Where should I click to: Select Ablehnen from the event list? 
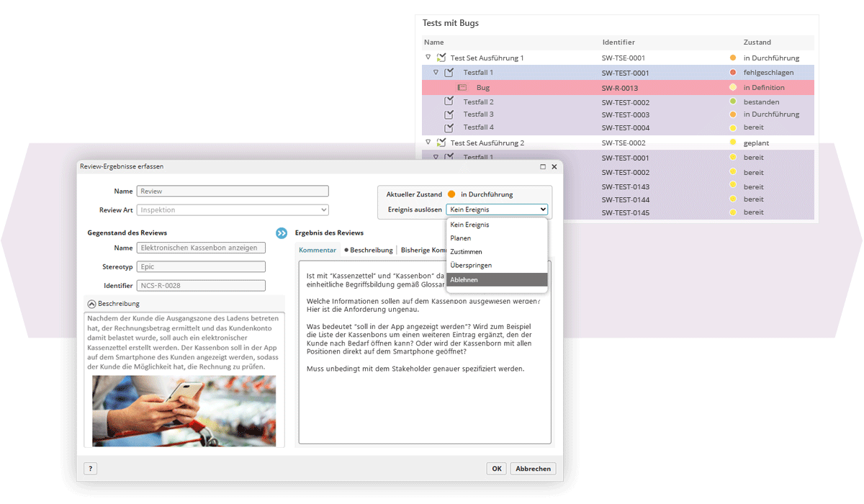click(464, 279)
